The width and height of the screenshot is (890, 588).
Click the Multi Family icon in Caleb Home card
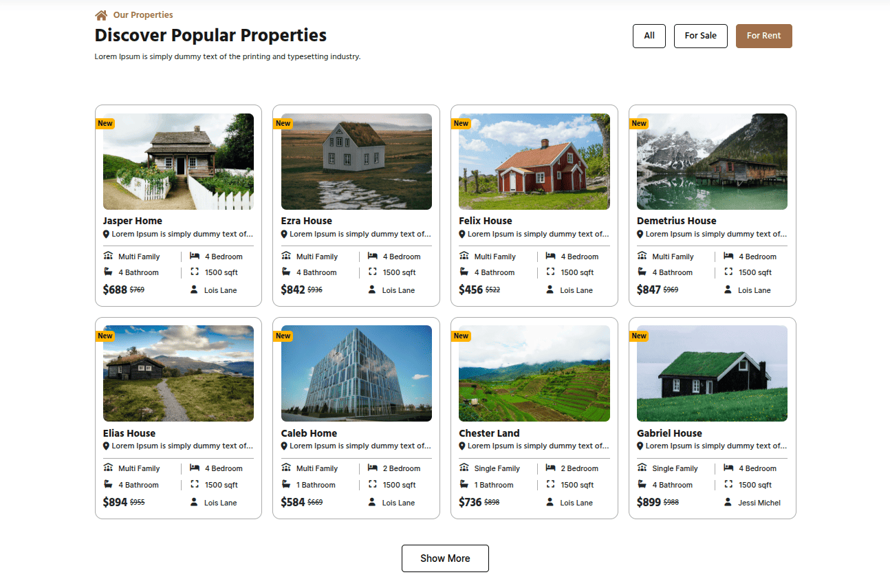286,468
